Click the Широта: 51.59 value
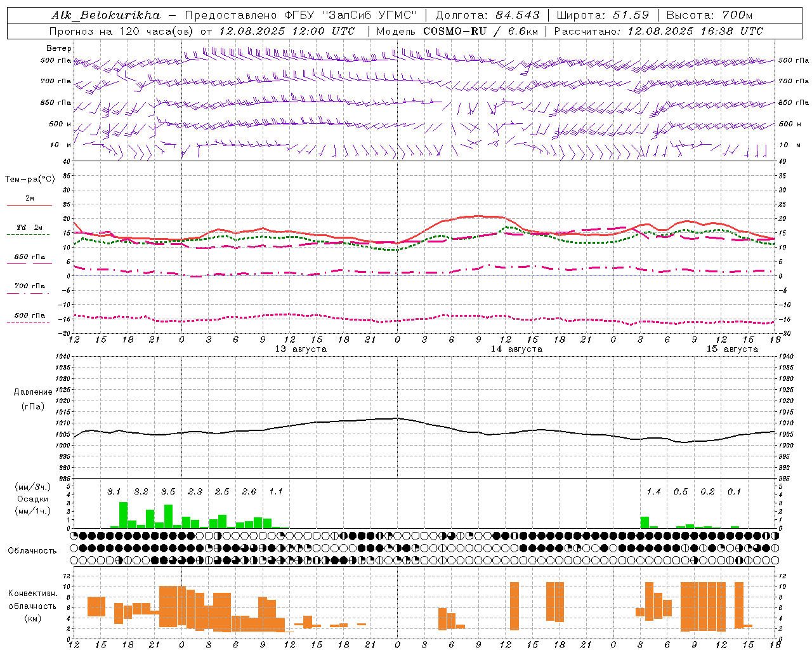Screen dimensions: 812x650 [603, 15]
